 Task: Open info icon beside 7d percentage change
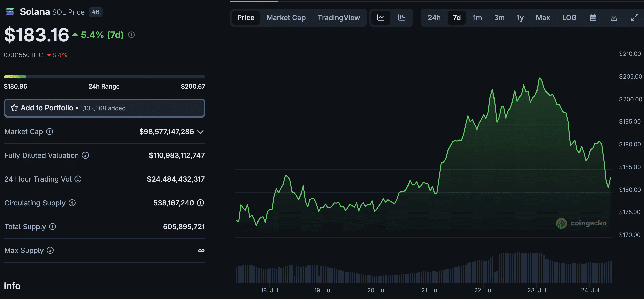coord(131,35)
